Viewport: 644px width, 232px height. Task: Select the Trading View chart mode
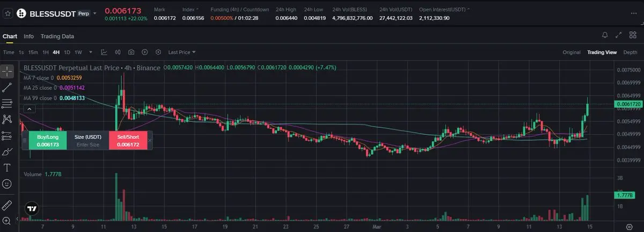(x=602, y=52)
